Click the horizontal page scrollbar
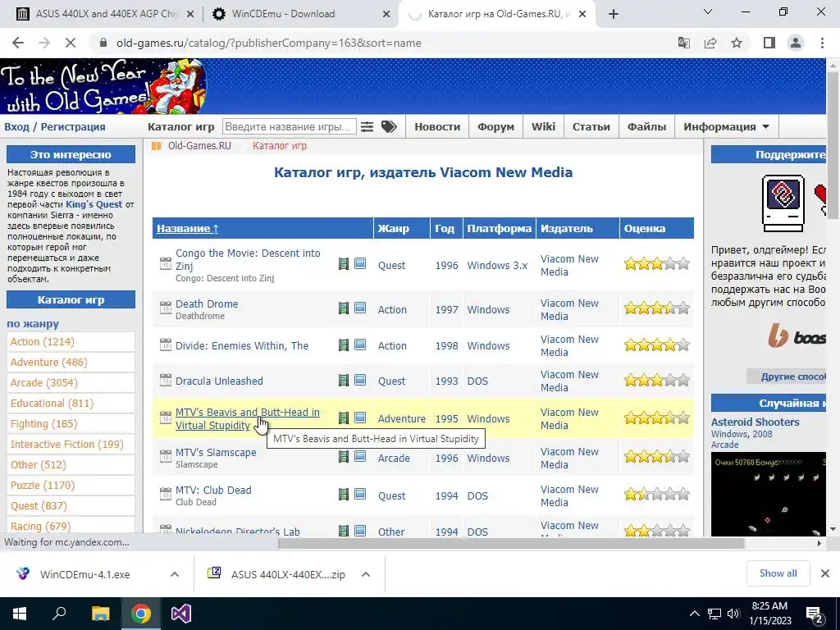The image size is (840, 630). [510, 543]
